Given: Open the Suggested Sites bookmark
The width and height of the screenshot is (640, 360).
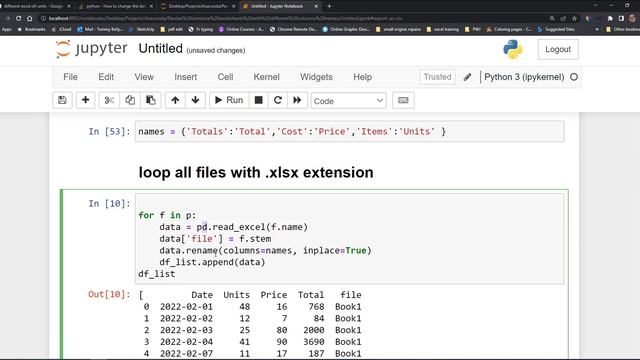Looking at the screenshot, I should click(x=556, y=29).
